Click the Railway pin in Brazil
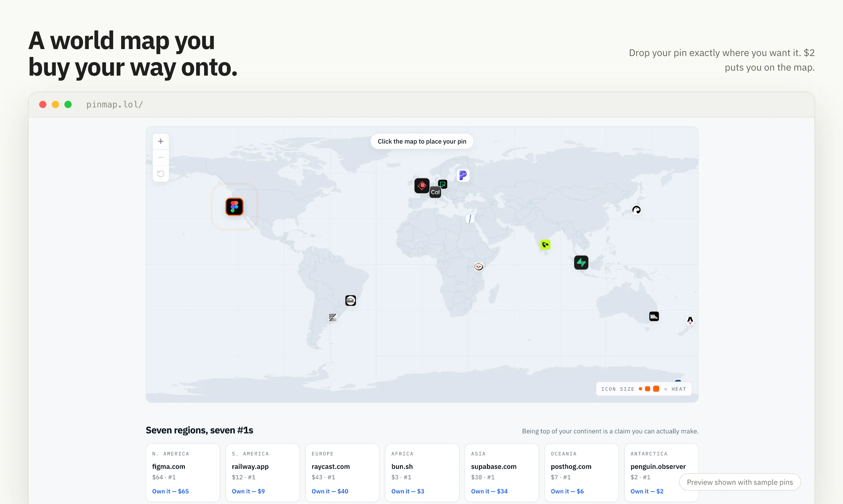The width and height of the screenshot is (843, 504). (x=350, y=300)
